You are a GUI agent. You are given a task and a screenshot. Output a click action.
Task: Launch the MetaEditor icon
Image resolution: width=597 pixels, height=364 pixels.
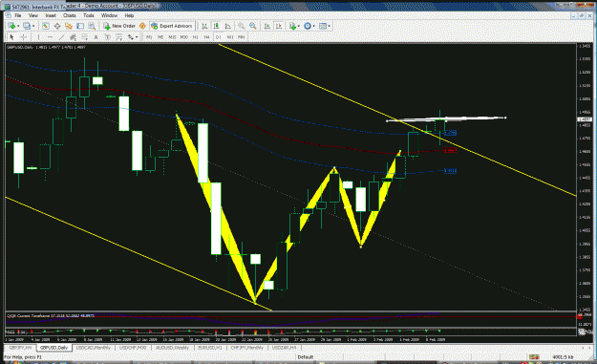tap(142, 26)
